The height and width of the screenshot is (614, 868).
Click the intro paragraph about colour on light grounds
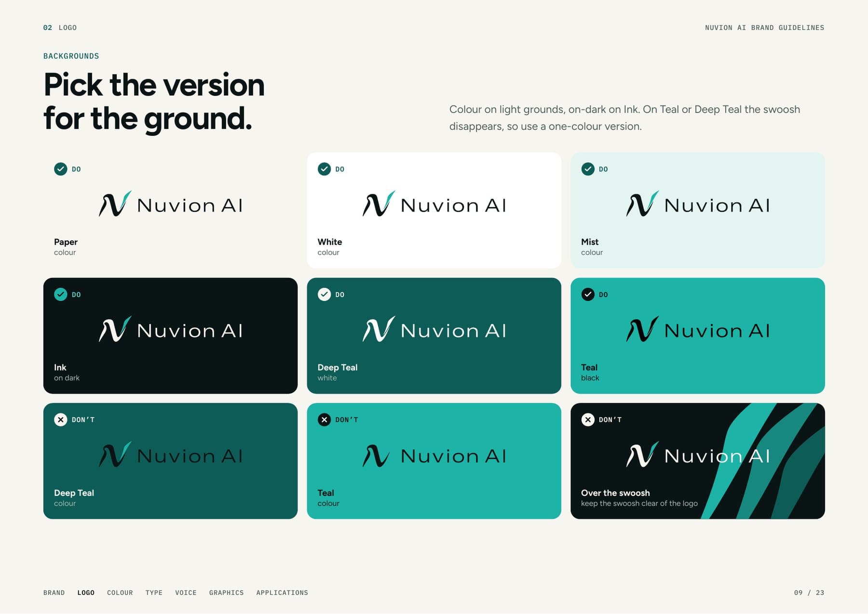[624, 118]
